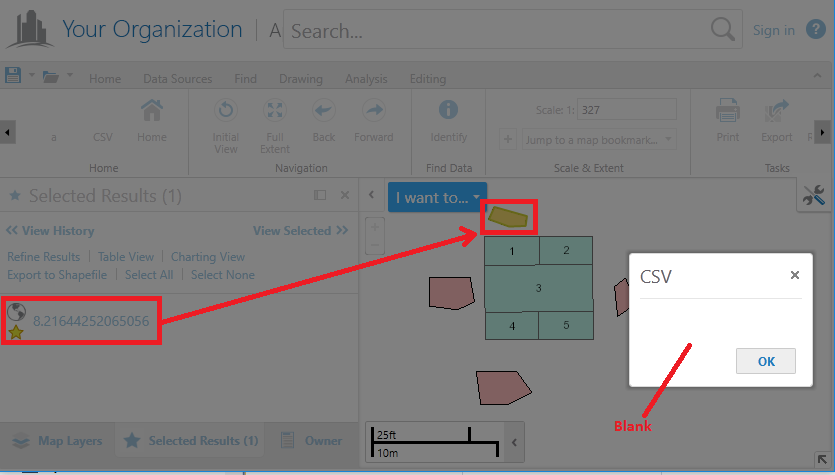Screen dimensions: 835x475
Task: Collapse the scale bar chevron
Action: (x=514, y=442)
